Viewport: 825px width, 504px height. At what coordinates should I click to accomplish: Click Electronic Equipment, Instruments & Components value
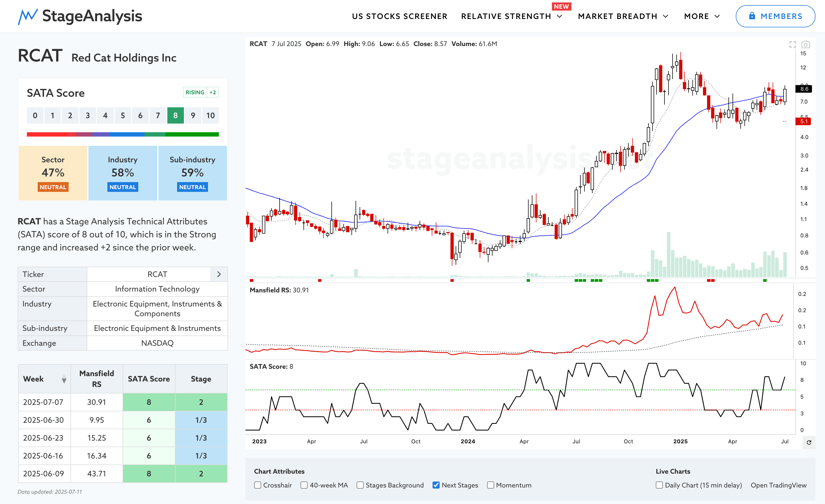point(157,309)
